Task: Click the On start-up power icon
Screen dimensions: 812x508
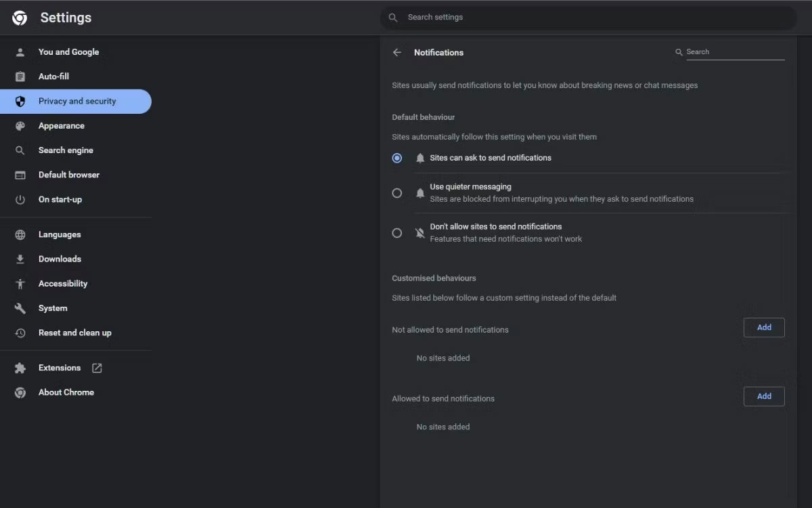Action: (20, 199)
